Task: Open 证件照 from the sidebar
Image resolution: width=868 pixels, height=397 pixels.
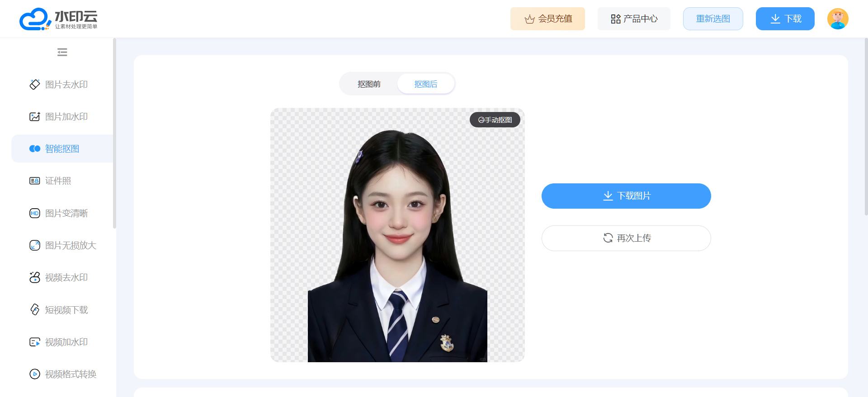Action: 62,181
